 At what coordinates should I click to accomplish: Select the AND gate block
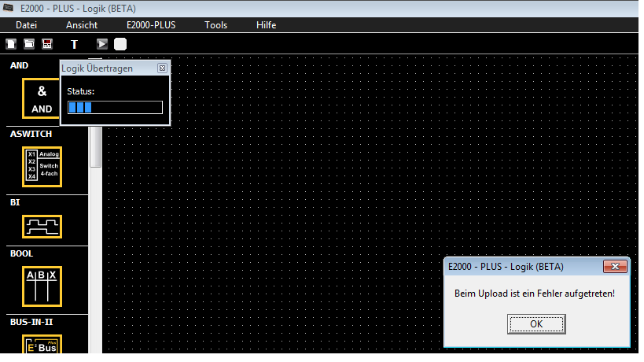[x=42, y=99]
